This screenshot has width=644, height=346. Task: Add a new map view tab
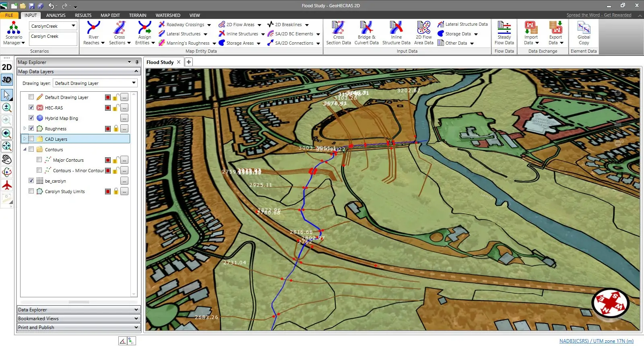[188, 62]
